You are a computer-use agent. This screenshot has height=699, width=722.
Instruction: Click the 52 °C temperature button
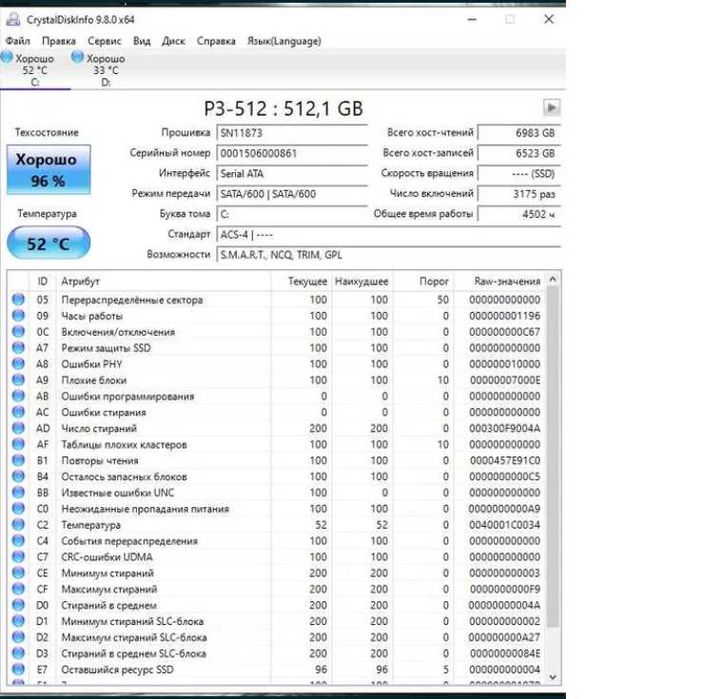[x=48, y=243]
